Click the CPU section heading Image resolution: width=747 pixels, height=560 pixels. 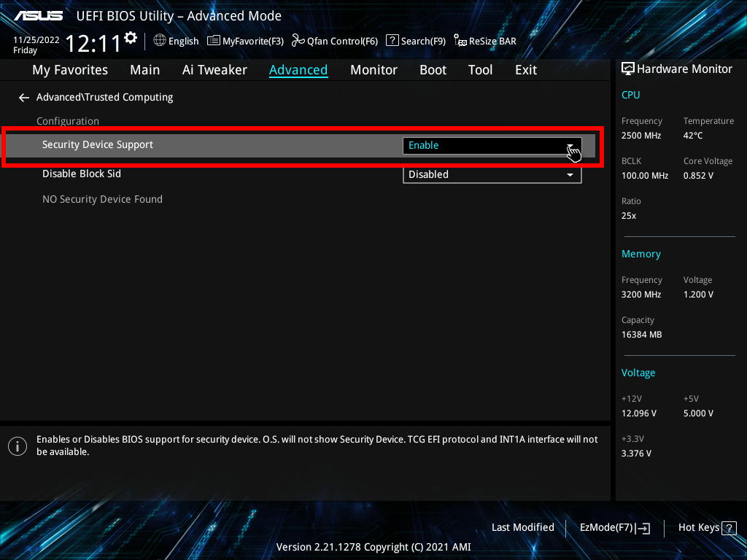click(630, 95)
